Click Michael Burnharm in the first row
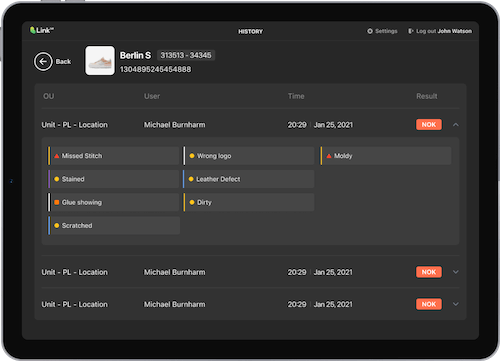 click(x=175, y=125)
